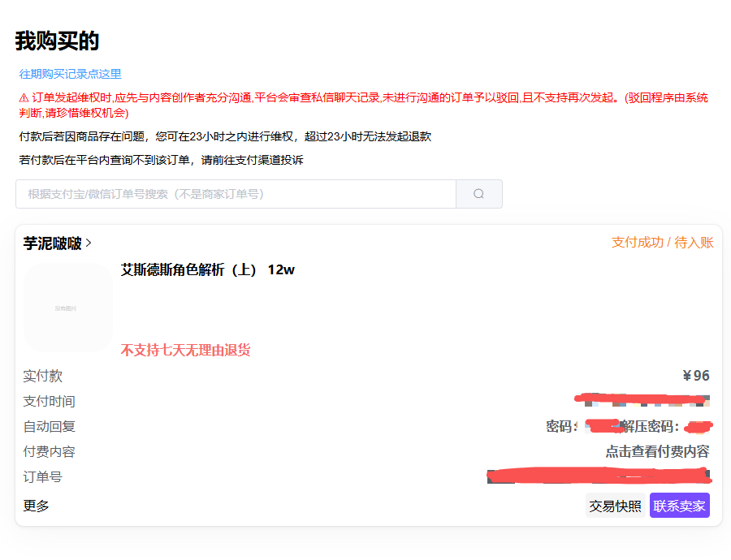Click the magnifier search icon button
Image resolution: width=731 pixels, height=560 pixels.
coord(478,194)
